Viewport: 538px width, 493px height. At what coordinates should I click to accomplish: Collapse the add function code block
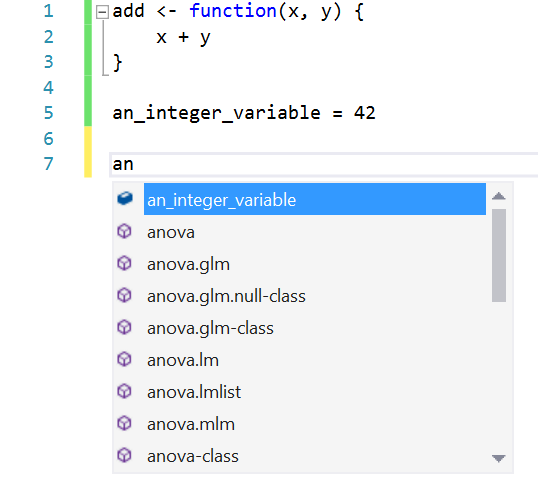point(102,12)
